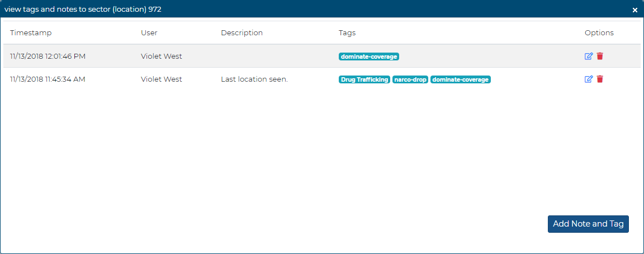Screen dimensions: 644x254
Task: Click the User column header
Action: click(x=149, y=33)
